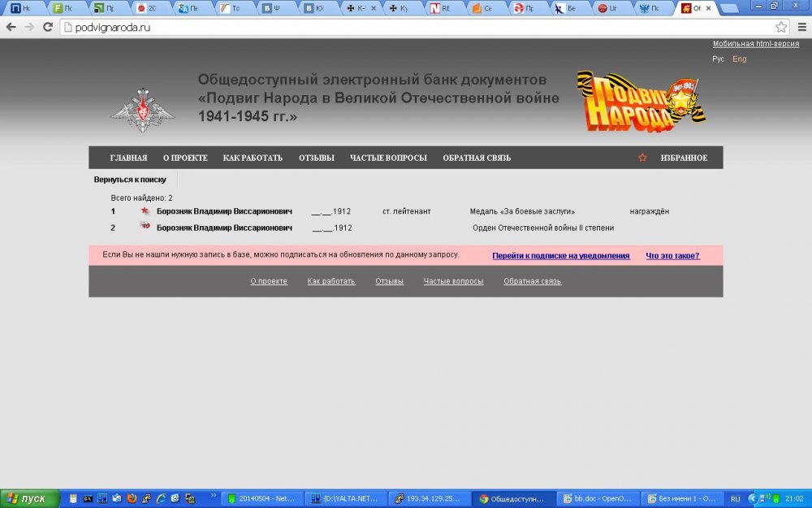The image size is (812, 508).
Task: Open the ГЛАВНАЯ menu item
Action: 128,158
